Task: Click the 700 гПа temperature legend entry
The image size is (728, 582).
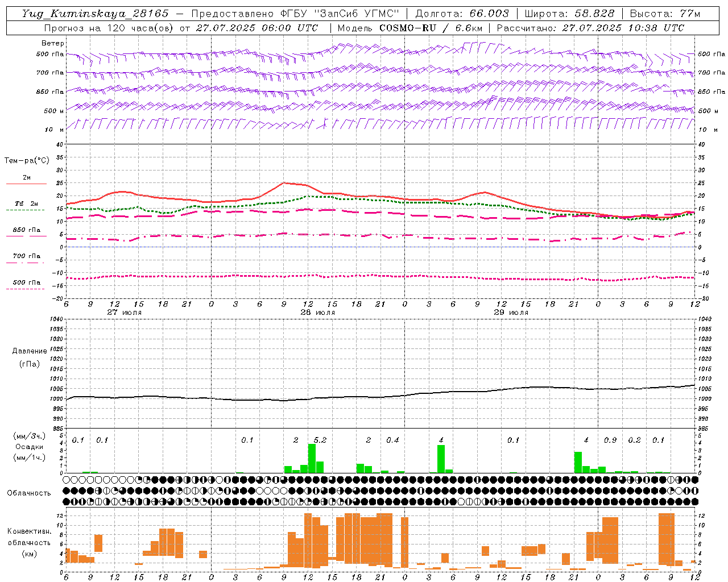Action: (27, 256)
